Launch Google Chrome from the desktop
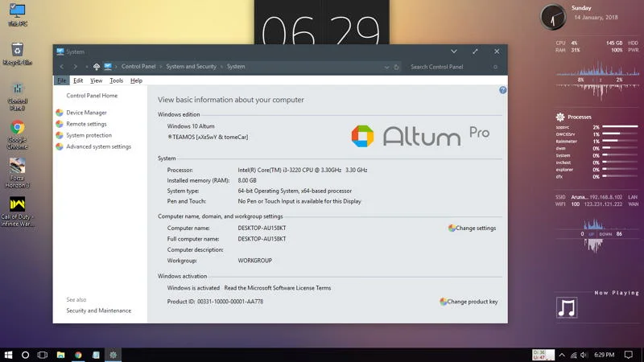 tap(17, 135)
